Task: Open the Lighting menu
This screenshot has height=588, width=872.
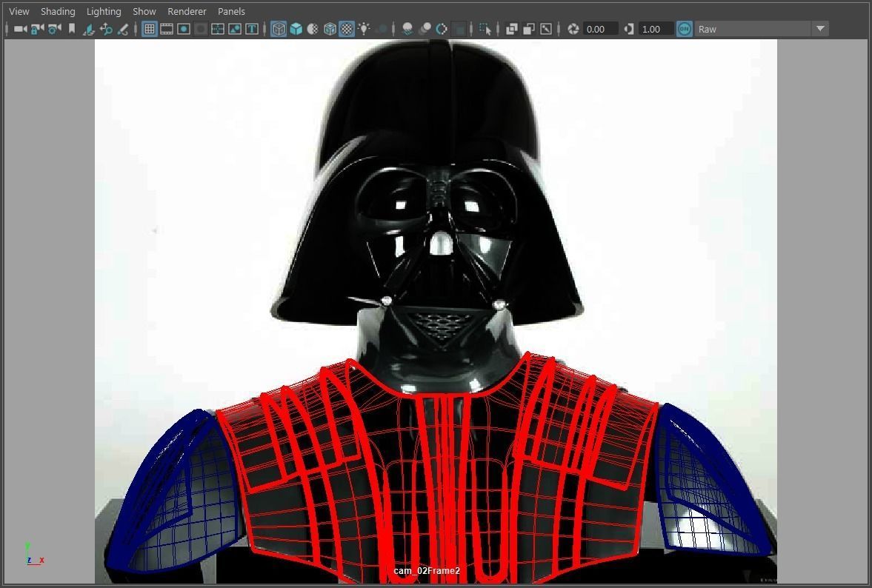Action: point(104,11)
